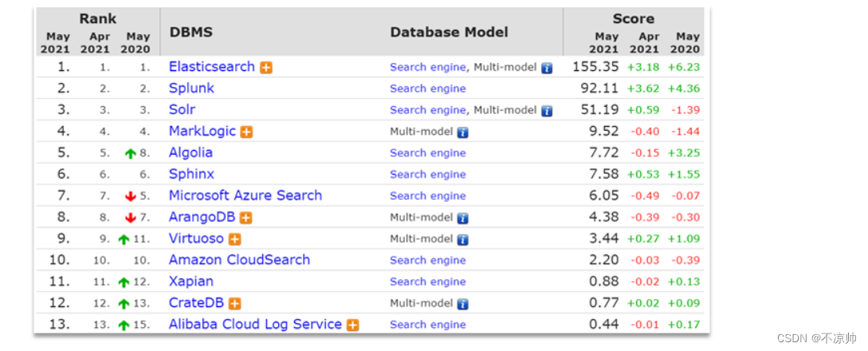Open the Splunk DBMS link
This screenshot has height=351, width=868.
[191, 89]
